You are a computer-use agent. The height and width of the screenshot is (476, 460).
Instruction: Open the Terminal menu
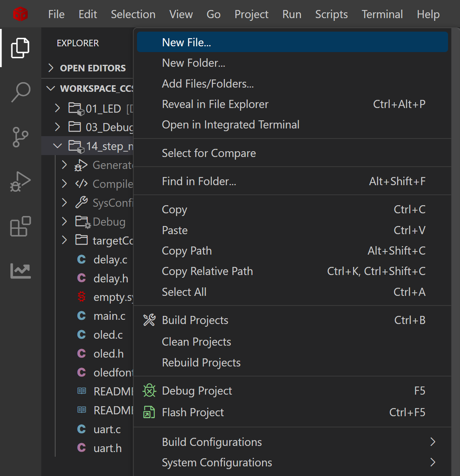click(x=382, y=14)
